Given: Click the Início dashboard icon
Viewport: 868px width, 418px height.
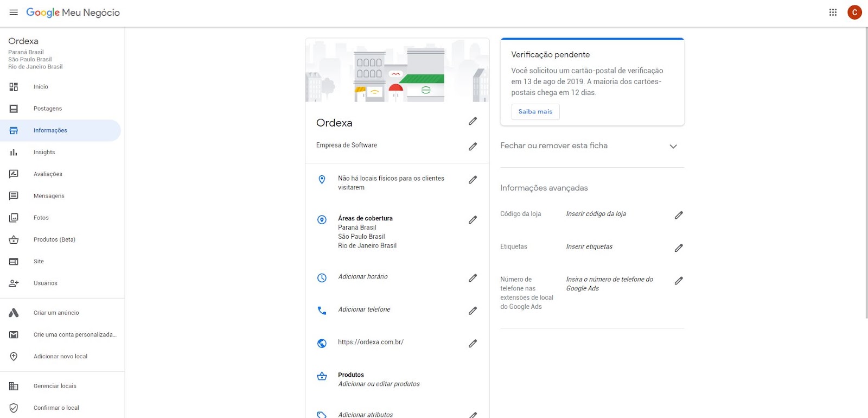Looking at the screenshot, I should coord(14,87).
